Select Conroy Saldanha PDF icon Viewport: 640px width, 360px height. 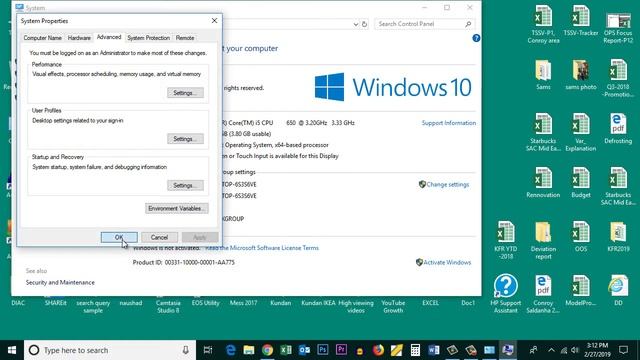pyautogui.click(x=543, y=294)
